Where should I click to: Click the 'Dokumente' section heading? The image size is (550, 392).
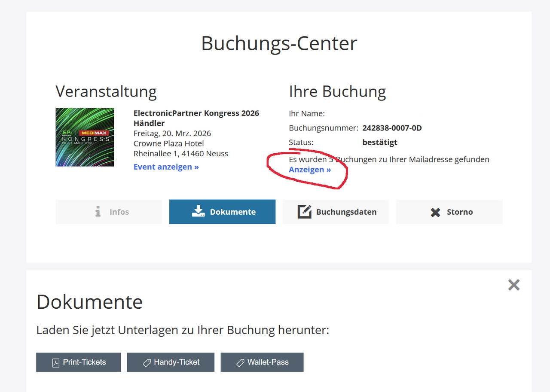[89, 302]
